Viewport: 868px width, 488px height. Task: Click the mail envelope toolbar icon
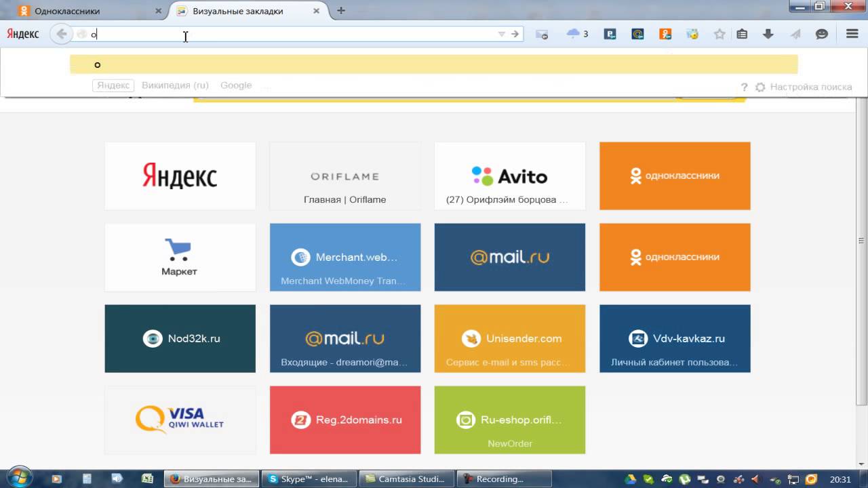coord(541,34)
